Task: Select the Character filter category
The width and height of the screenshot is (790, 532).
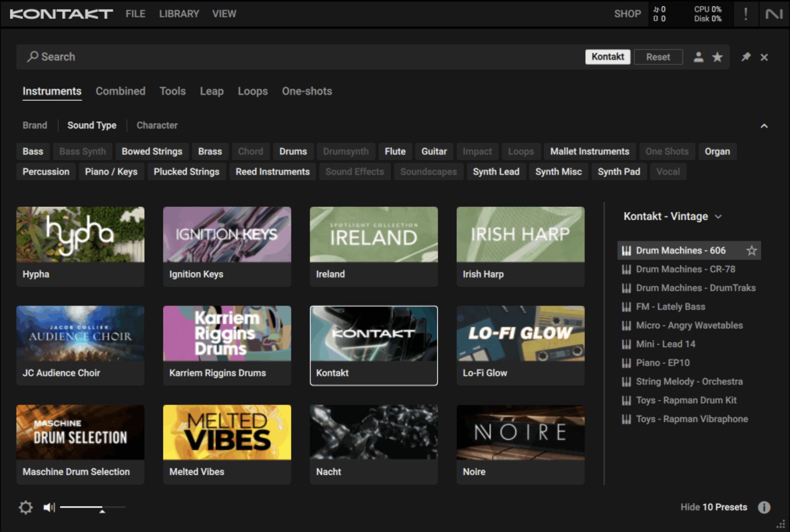Action: pyautogui.click(x=157, y=125)
